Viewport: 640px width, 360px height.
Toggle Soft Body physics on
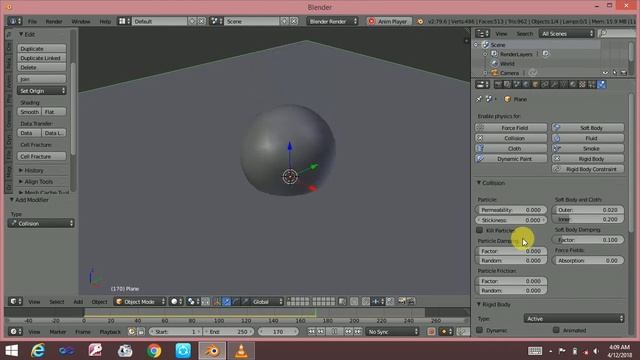(588, 128)
